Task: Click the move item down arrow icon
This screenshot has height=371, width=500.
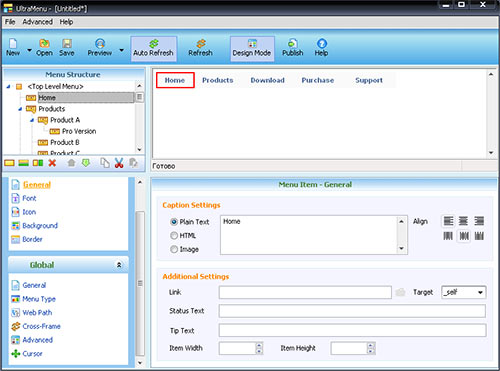Action: tap(86, 163)
